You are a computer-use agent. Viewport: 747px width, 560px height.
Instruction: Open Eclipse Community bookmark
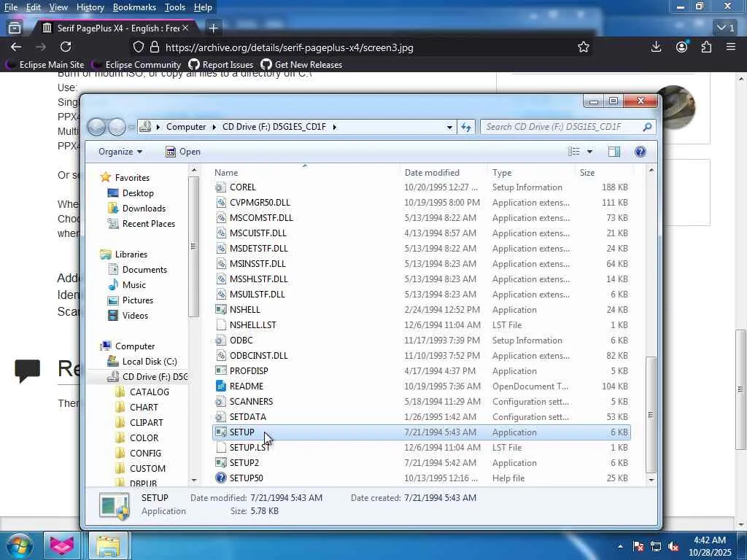[x=136, y=65]
